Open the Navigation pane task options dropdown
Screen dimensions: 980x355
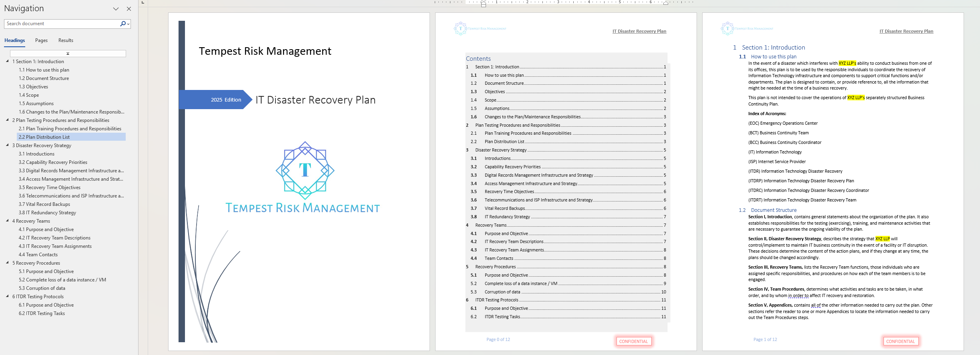click(116, 9)
